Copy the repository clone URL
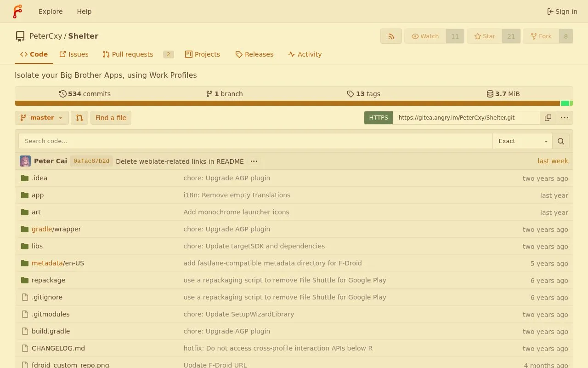588x368 pixels. [x=548, y=118]
